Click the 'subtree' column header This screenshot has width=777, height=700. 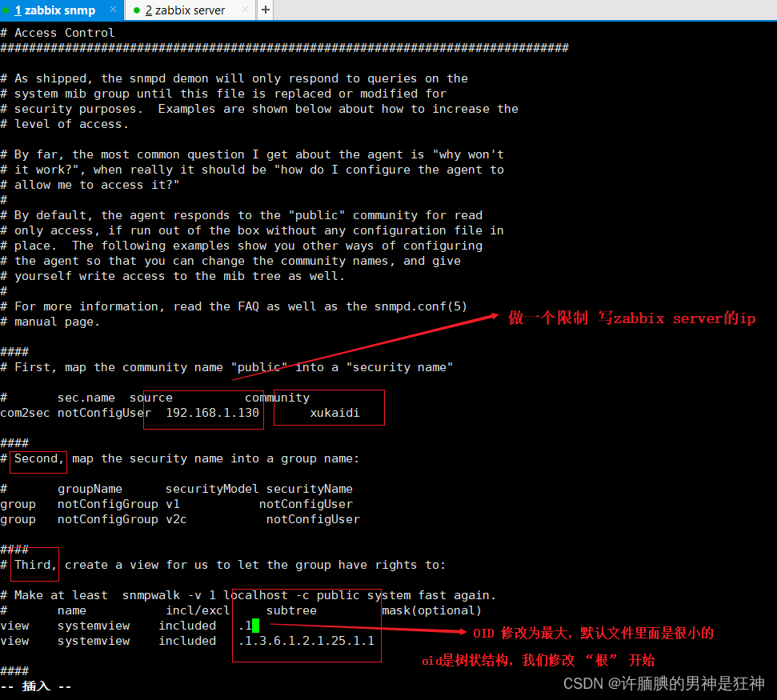pos(291,610)
